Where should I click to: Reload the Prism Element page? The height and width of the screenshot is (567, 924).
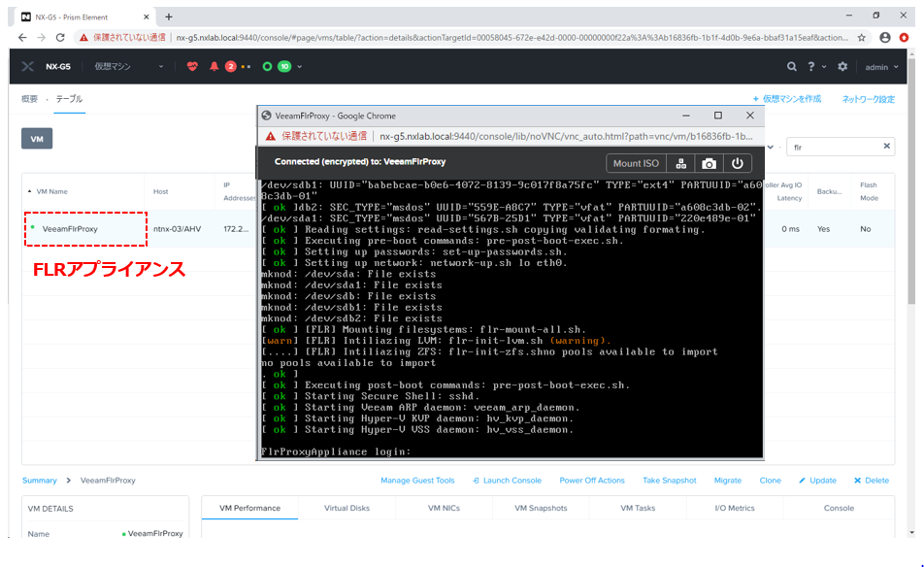pos(60,37)
